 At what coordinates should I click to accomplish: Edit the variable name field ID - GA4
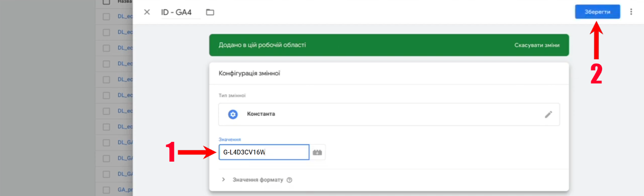coord(181,12)
